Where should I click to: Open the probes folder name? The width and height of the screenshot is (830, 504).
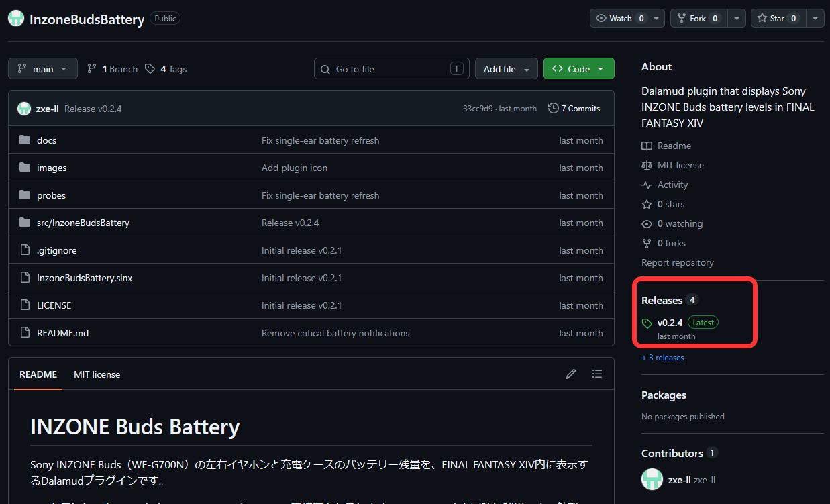(x=51, y=195)
